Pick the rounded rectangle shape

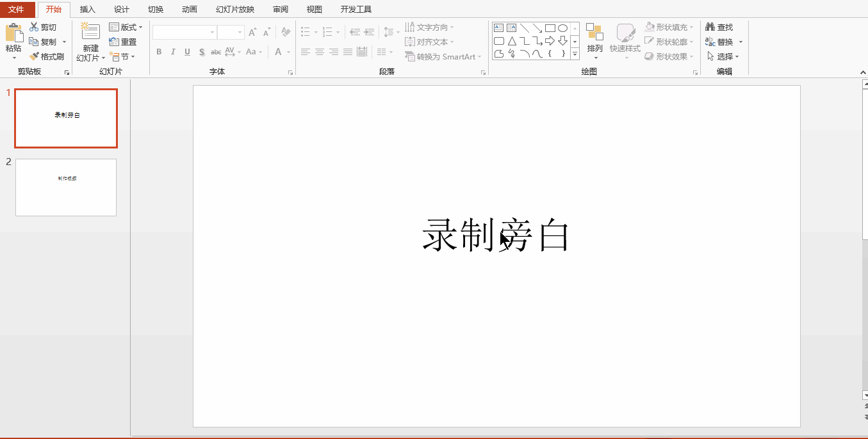499,41
